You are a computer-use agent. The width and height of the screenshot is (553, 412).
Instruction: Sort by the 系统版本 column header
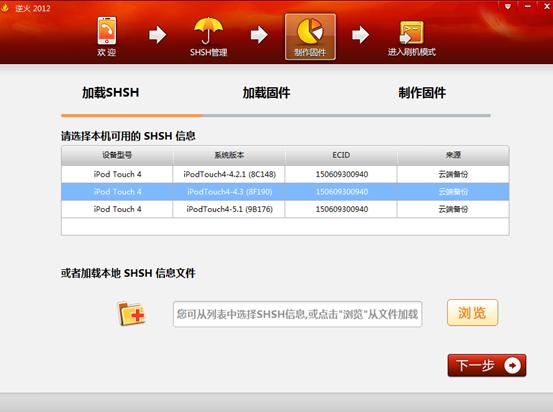pyautogui.click(x=229, y=155)
